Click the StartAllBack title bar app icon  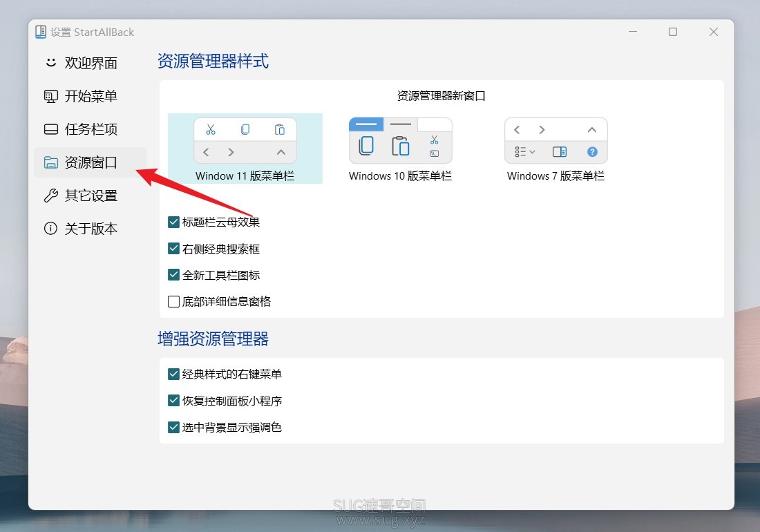(x=41, y=32)
